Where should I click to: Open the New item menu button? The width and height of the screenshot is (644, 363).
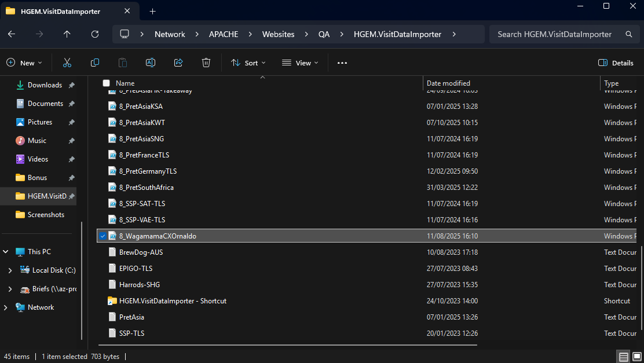24,63
